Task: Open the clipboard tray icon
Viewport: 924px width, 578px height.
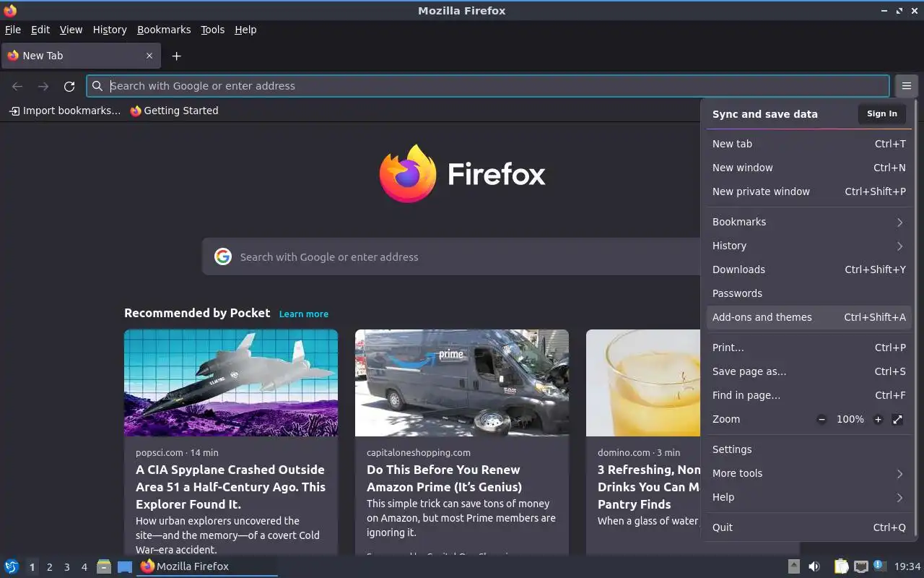Action: point(841,566)
